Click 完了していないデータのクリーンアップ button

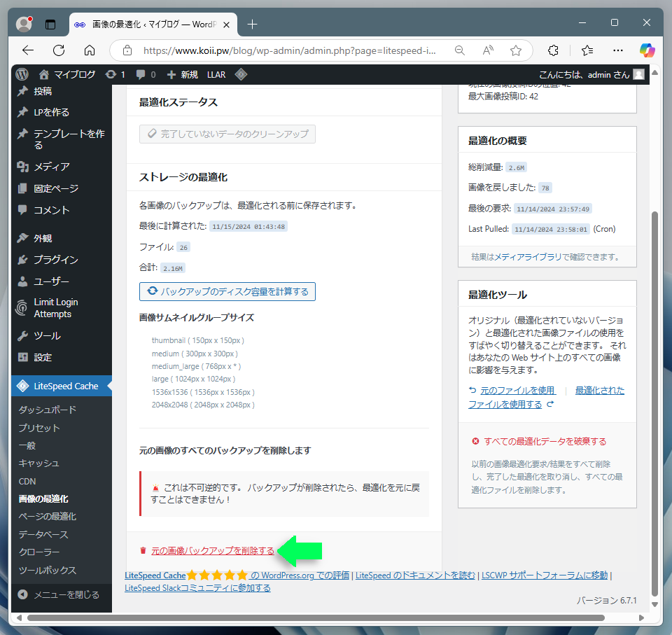point(227,134)
